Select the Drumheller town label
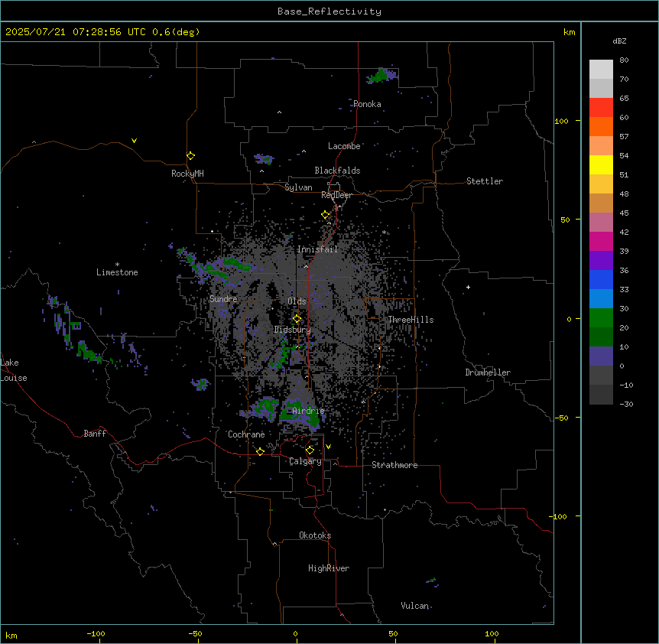The image size is (659, 644). pyautogui.click(x=488, y=372)
